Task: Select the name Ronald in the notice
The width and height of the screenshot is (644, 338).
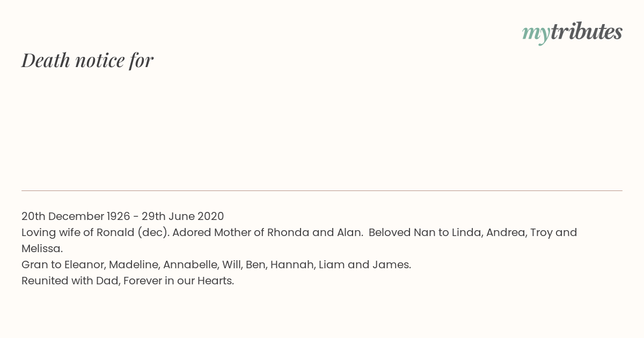Action: point(115,232)
